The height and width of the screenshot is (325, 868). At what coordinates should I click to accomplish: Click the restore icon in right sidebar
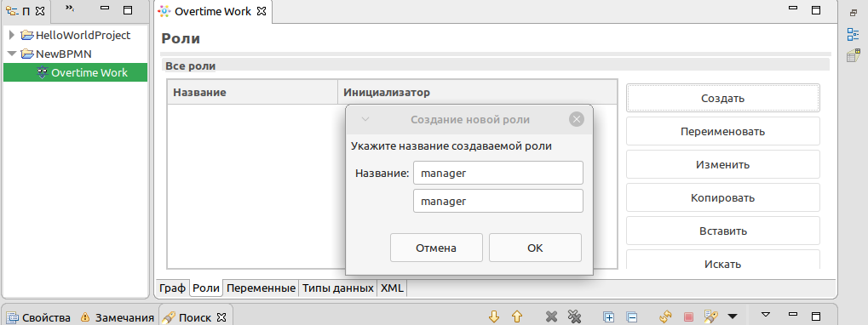coord(853,12)
